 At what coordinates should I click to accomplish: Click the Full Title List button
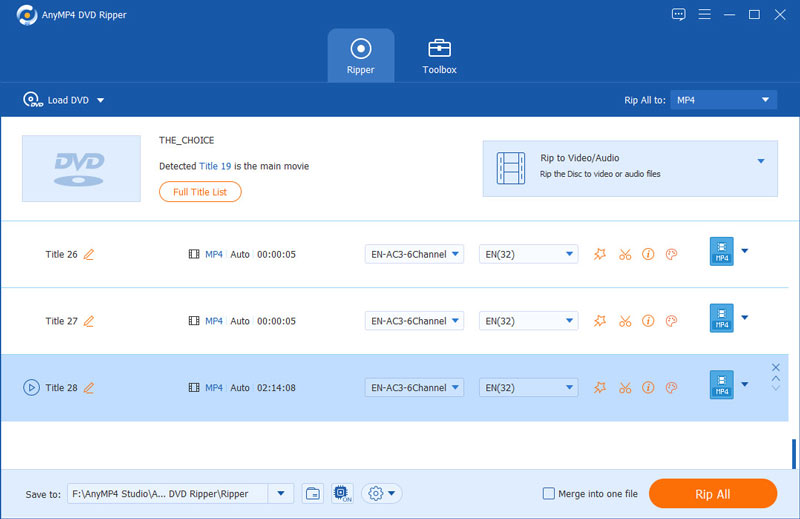[200, 191]
